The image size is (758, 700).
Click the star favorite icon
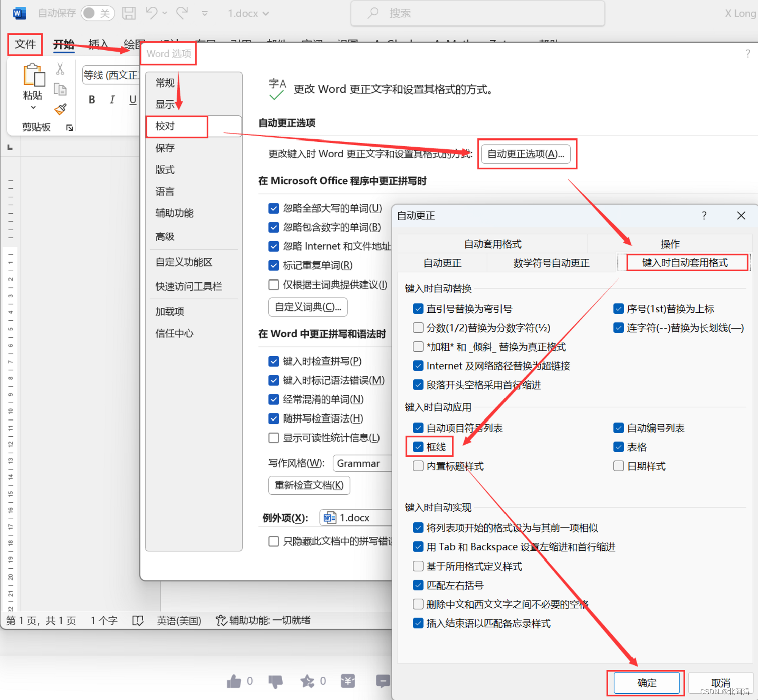pyautogui.click(x=307, y=681)
